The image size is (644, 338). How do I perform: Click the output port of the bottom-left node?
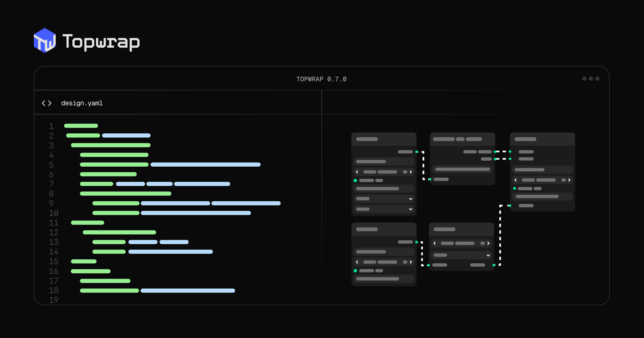416,242
